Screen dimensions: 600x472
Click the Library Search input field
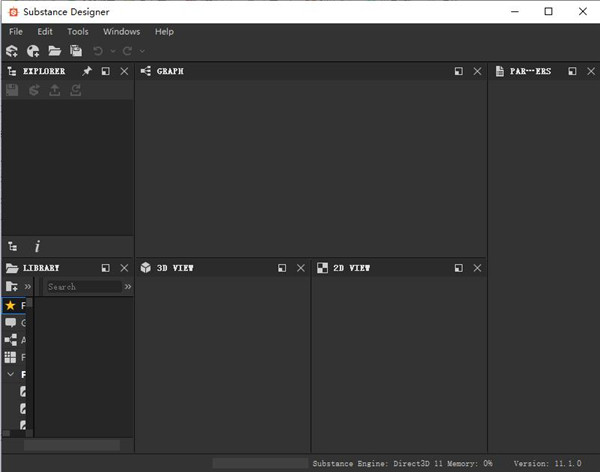click(83, 287)
